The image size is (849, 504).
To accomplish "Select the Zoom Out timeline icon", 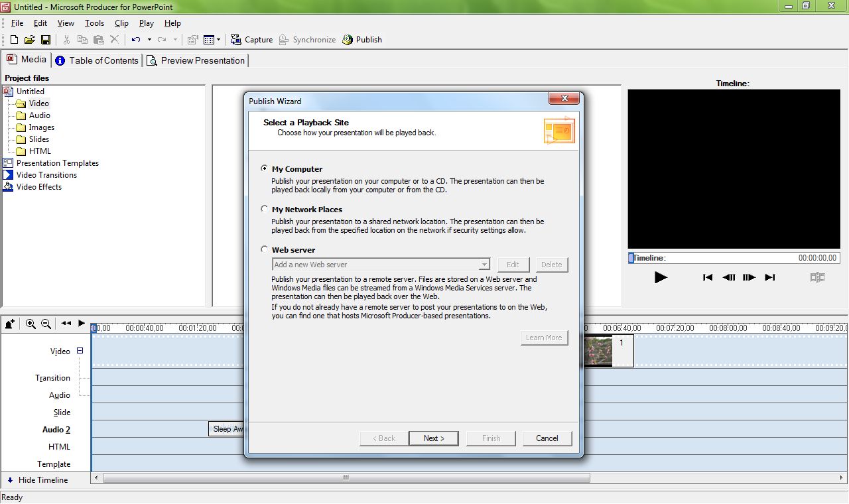I will 45,324.
